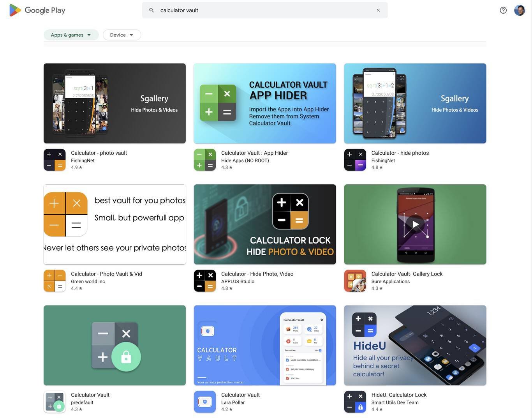This screenshot has height=420, width=532.
Task: Open the Calculator - Photo Vault & Vid icon
Action: point(55,281)
